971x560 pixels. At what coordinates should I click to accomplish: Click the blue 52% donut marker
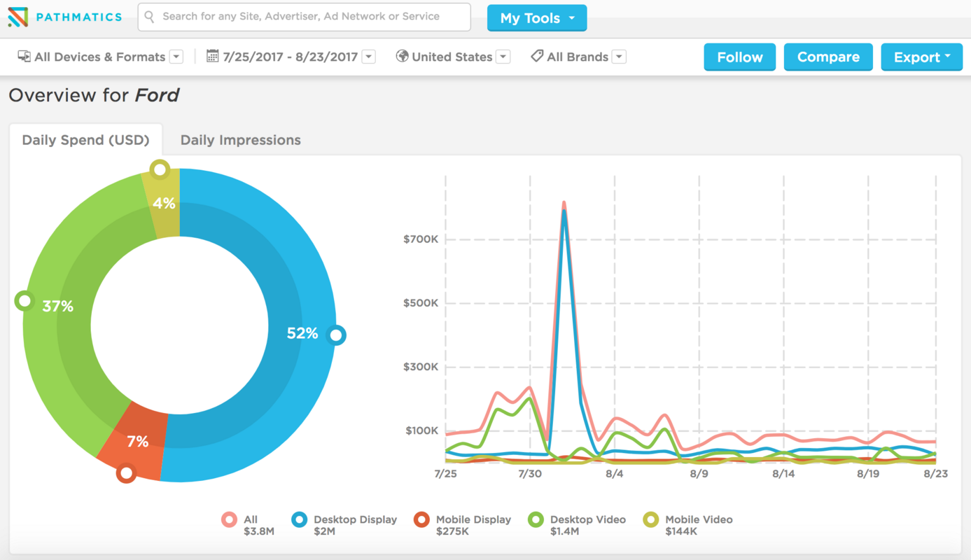pyautogui.click(x=337, y=335)
